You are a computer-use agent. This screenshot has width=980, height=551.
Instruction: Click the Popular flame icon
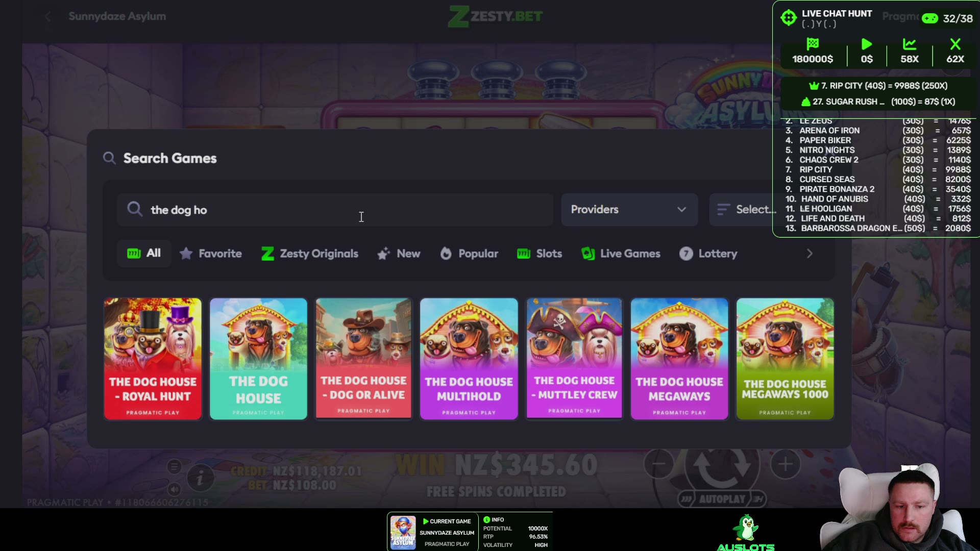(446, 254)
